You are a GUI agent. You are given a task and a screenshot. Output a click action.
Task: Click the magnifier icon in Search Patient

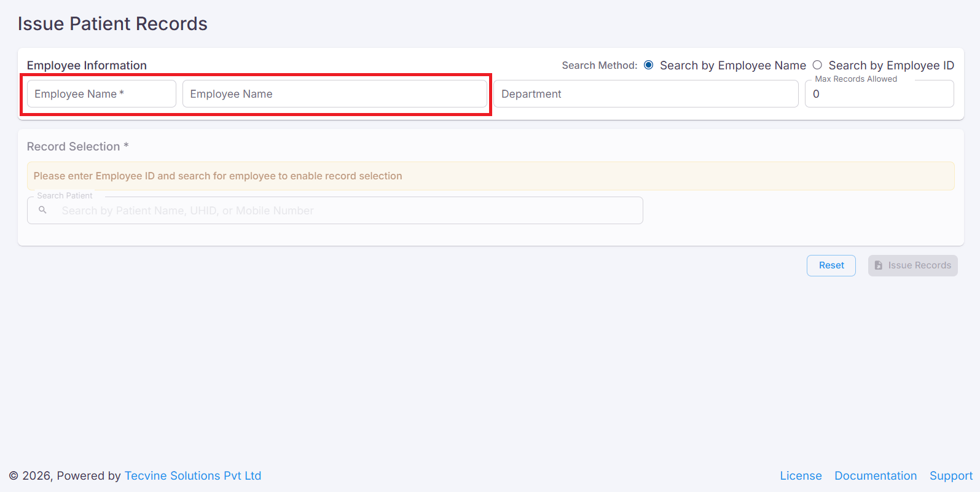coord(42,210)
